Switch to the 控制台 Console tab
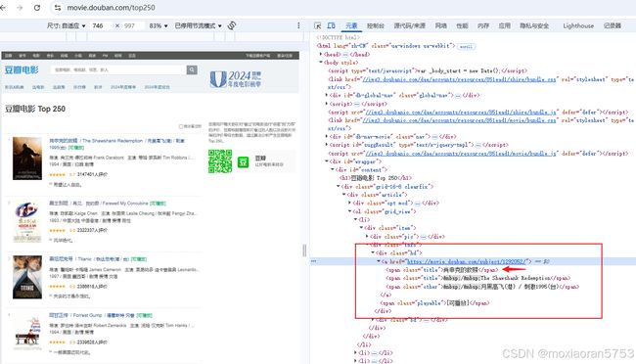The width and height of the screenshot is (636, 364). coord(375,25)
